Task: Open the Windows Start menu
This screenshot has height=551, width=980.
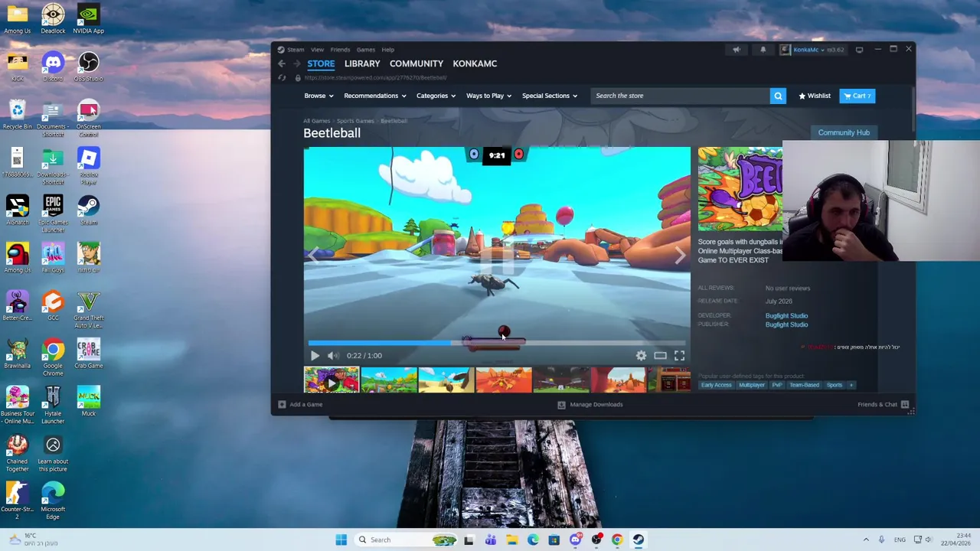Action: tap(341, 540)
